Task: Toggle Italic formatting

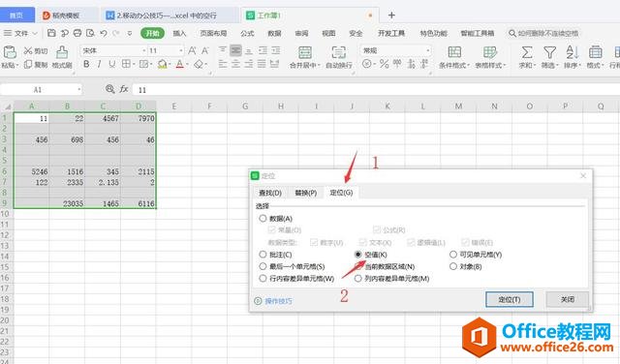Action: coord(99,64)
